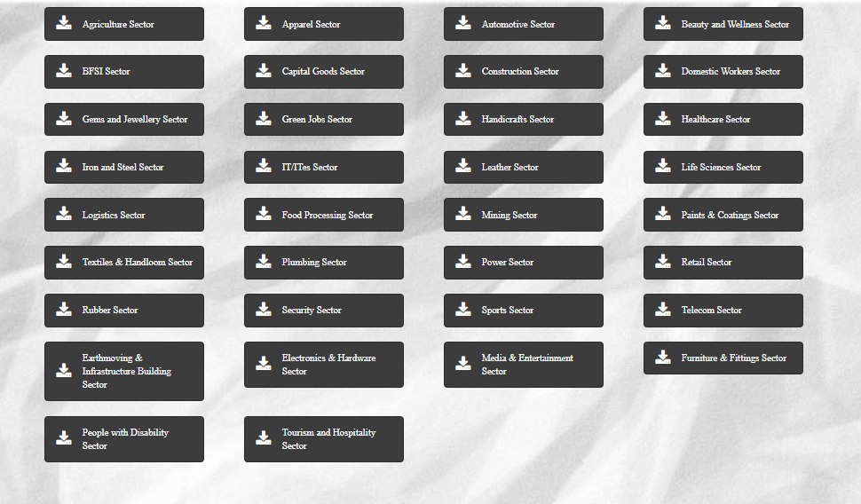
Task: Click the download icon for Furniture & Fittings
Action: (x=663, y=358)
